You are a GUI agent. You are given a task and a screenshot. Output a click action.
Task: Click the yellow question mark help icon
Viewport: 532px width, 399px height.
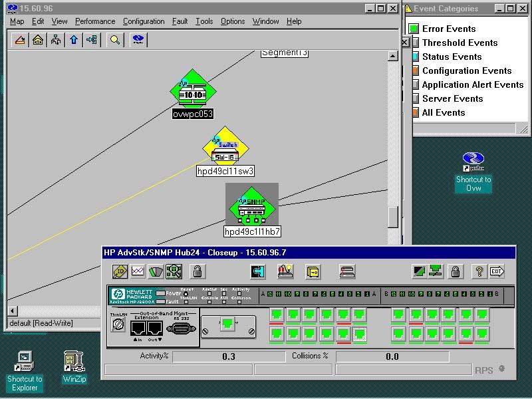click(479, 271)
